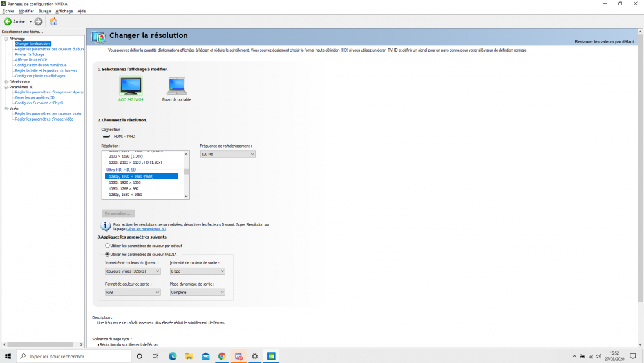Select the Écran de portable display icon
The height and width of the screenshot is (363, 644).
click(176, 86)
